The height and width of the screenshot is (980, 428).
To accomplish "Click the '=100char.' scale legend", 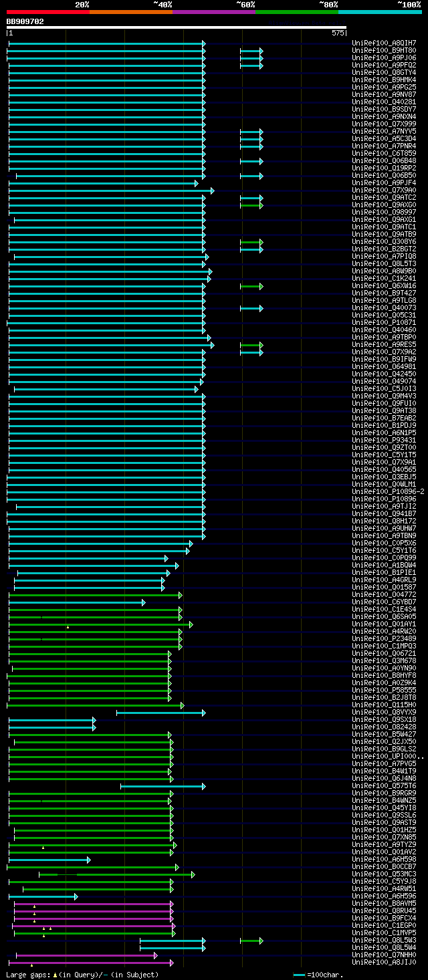I will 318,975.
